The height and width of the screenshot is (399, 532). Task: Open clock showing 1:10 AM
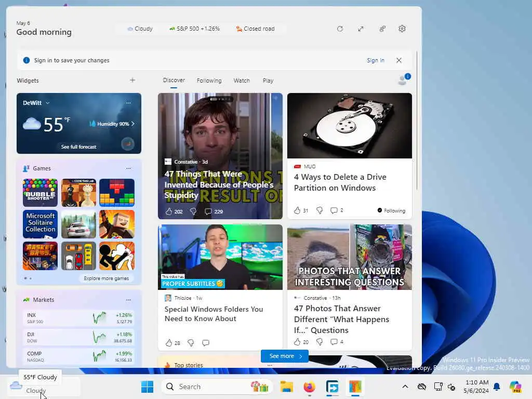pyautogui.click(x=476, y=387)
